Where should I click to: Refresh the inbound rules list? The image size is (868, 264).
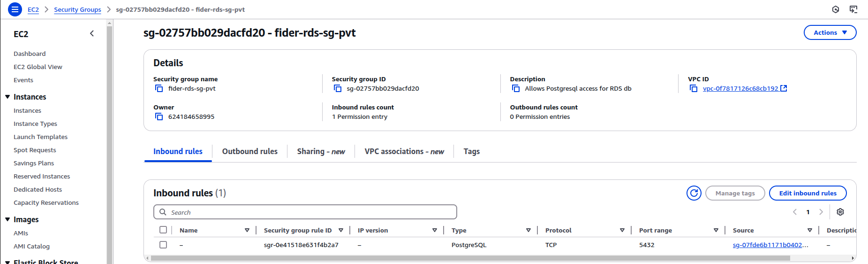tap(694, 193)
